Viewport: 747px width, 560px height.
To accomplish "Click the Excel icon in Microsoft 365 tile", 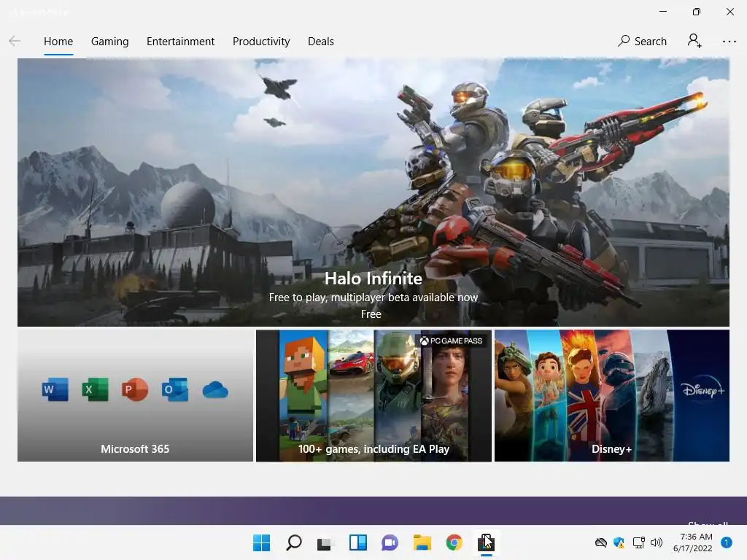I will pyautogui.click(x=96, y=389).
